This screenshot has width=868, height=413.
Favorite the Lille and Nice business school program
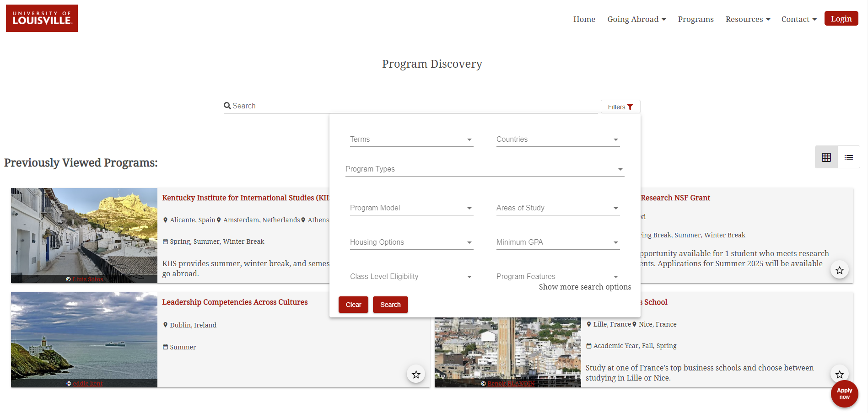coord(840,375)
